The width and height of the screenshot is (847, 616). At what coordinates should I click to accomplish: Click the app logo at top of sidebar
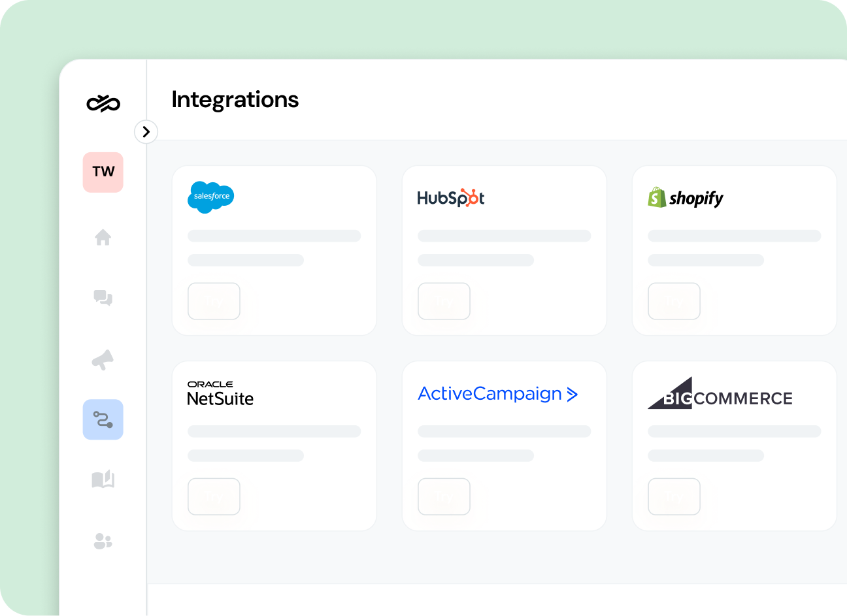point(103,103)
